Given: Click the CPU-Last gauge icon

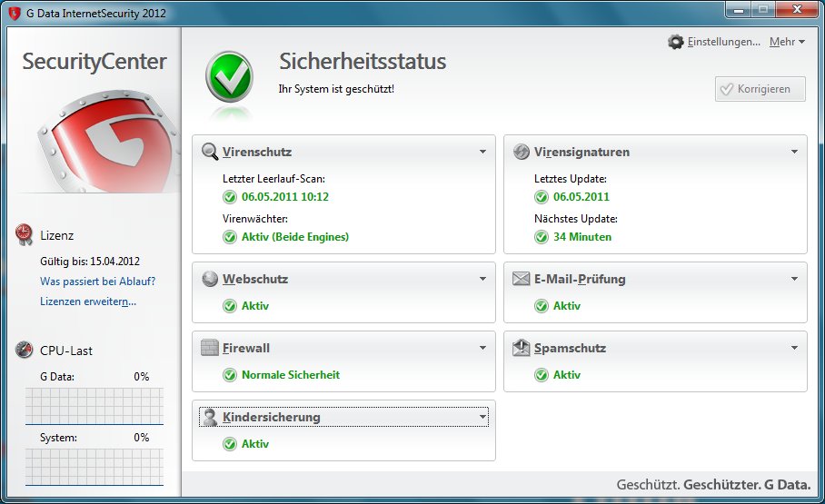Looking at the screenshot, I should [x=25, y=351].
